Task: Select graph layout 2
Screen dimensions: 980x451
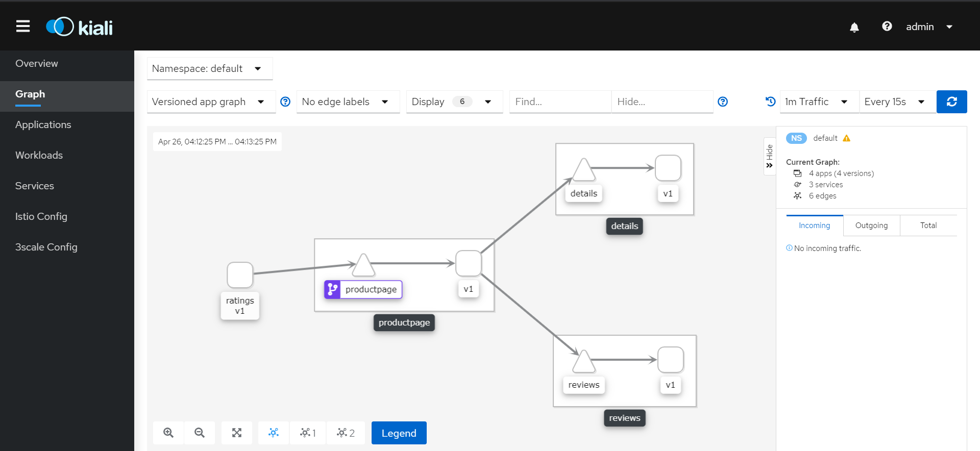Action: click(x=346, y=433)
